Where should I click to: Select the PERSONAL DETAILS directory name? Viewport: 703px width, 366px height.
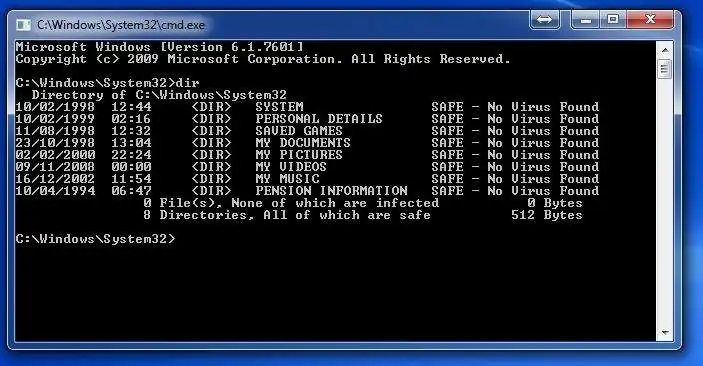point(319,119)
